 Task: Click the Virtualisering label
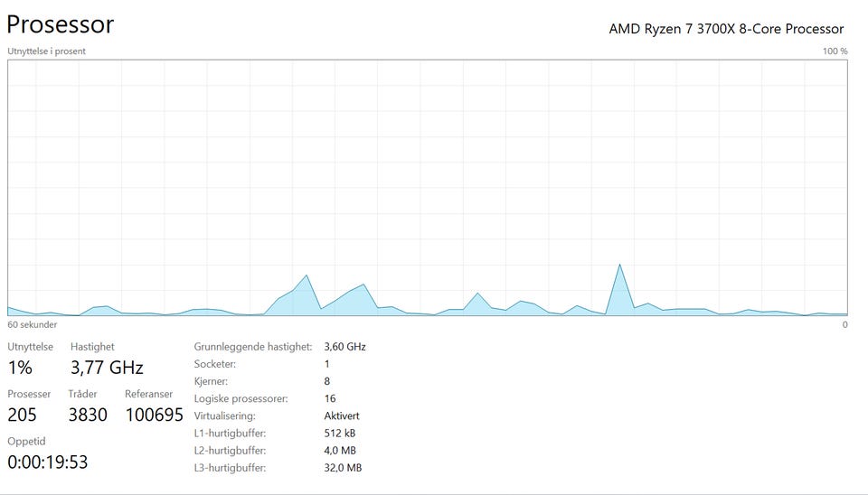pos(225,416)
